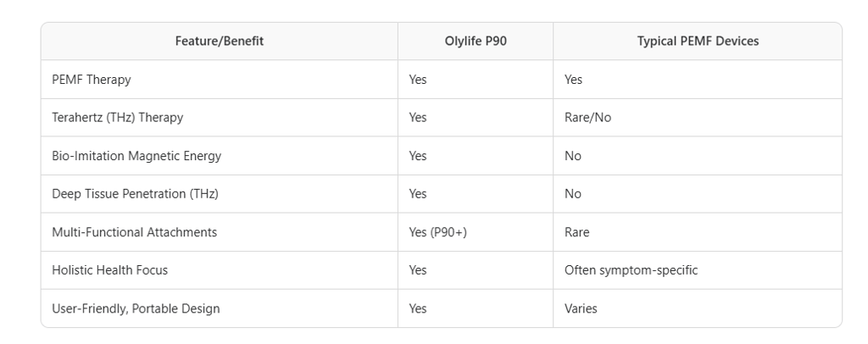Click the Yes (P90+) cell
The image size is (868, 344).
click(x=437, y=232)
